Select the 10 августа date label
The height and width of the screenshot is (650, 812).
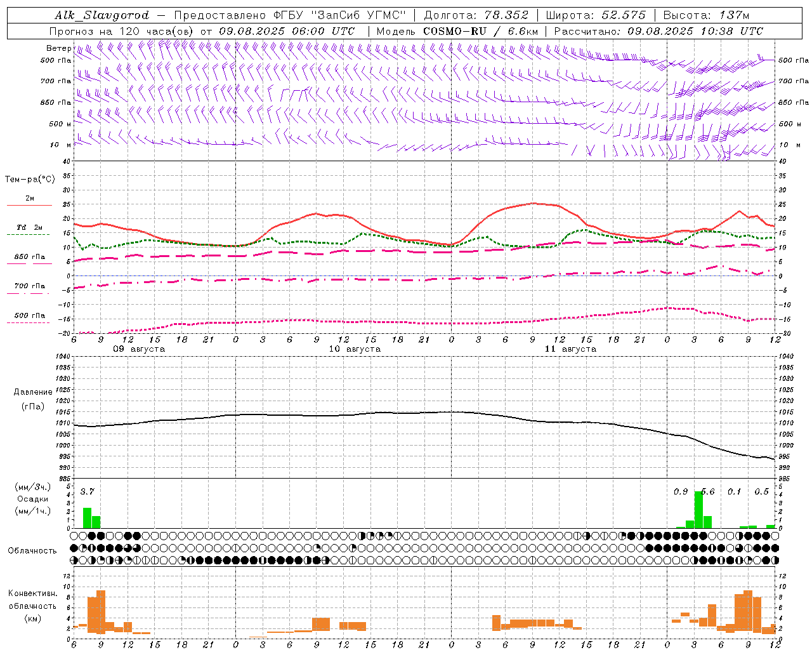(355, 349)
